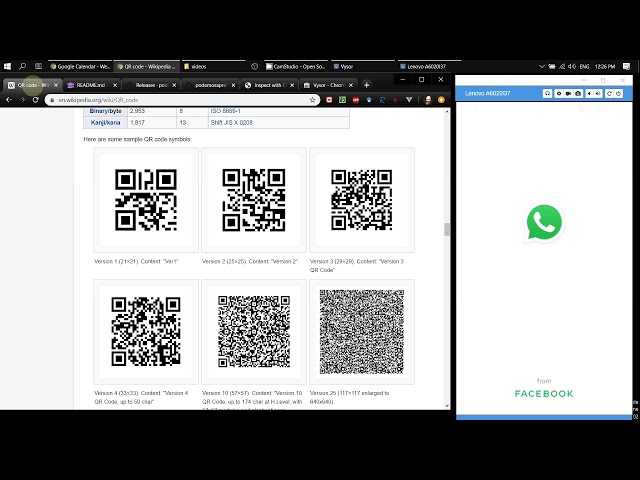Open the Kanji/kana link

105,122
